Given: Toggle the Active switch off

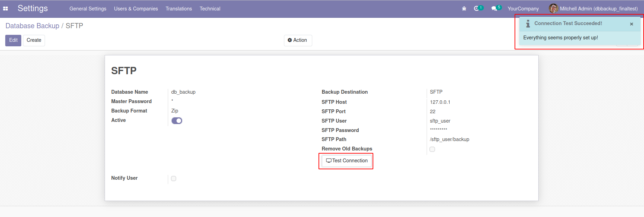Looking at the screenshot, I should point(177,121).
